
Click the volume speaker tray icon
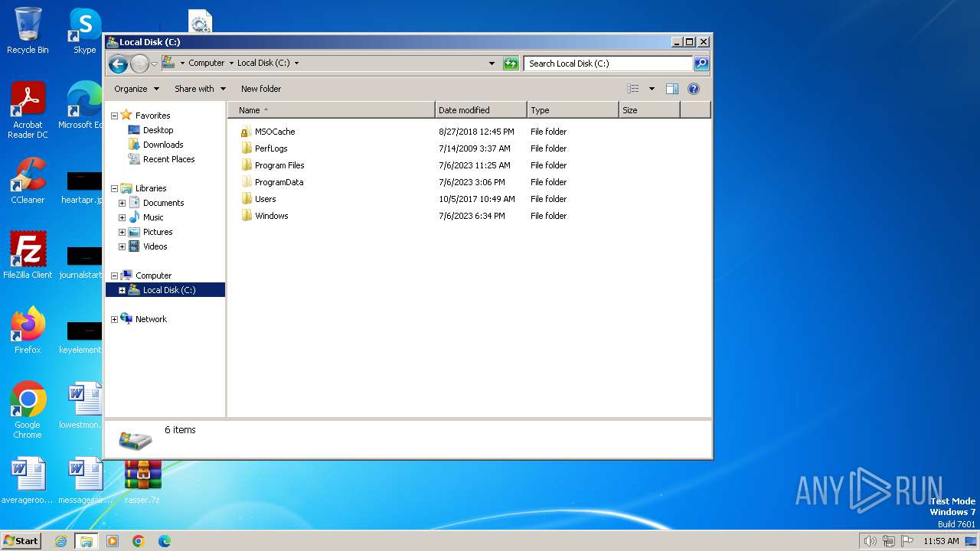[x=870, y=541]
